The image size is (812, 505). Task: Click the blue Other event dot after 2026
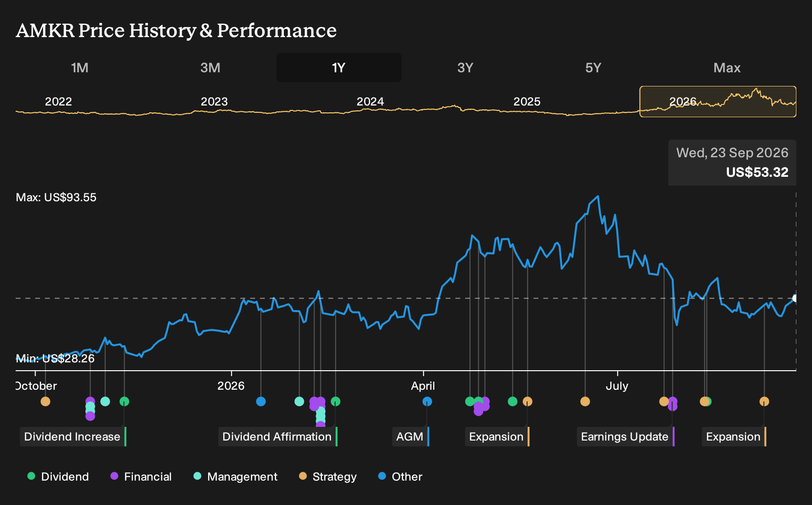[x=261, y=401]
